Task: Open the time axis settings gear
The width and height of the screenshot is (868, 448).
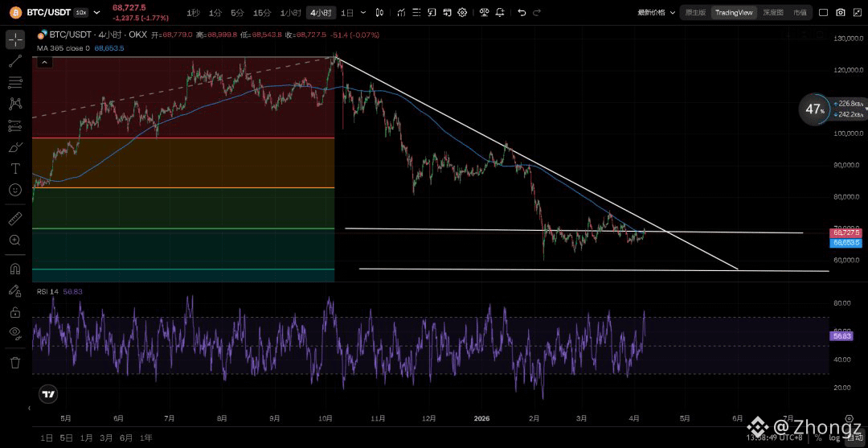Action: pos(850,418)
